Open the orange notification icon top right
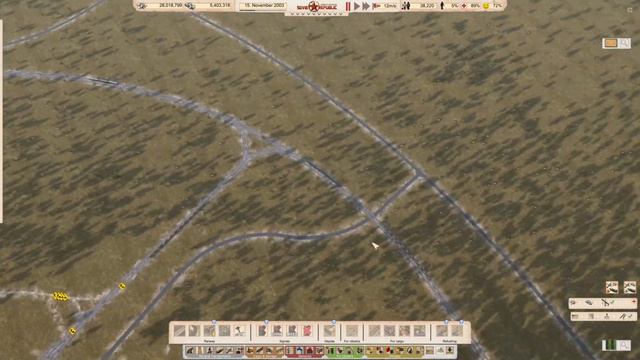The image size is (640, 360). tap(611, 43)
